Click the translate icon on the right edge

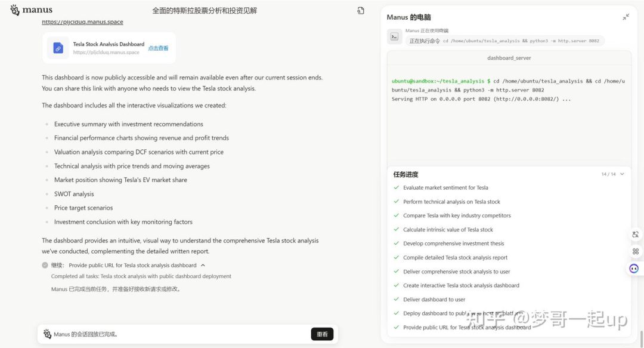point(636,235)
